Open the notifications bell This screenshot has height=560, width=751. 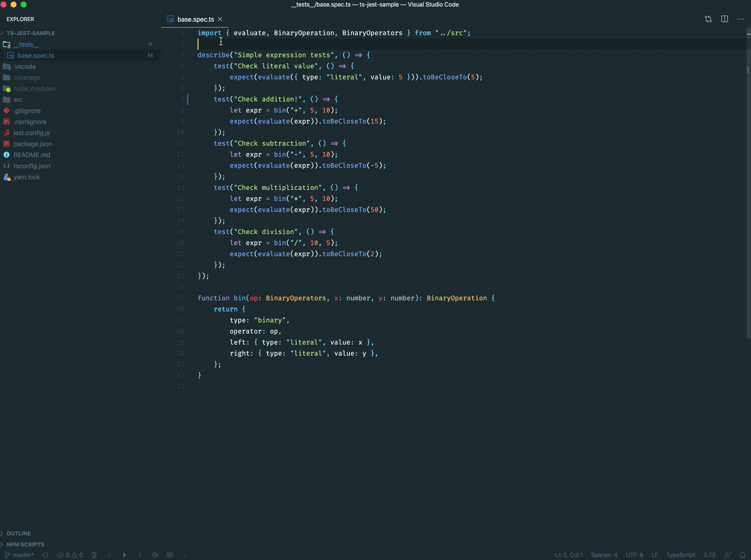click(742, 555)
